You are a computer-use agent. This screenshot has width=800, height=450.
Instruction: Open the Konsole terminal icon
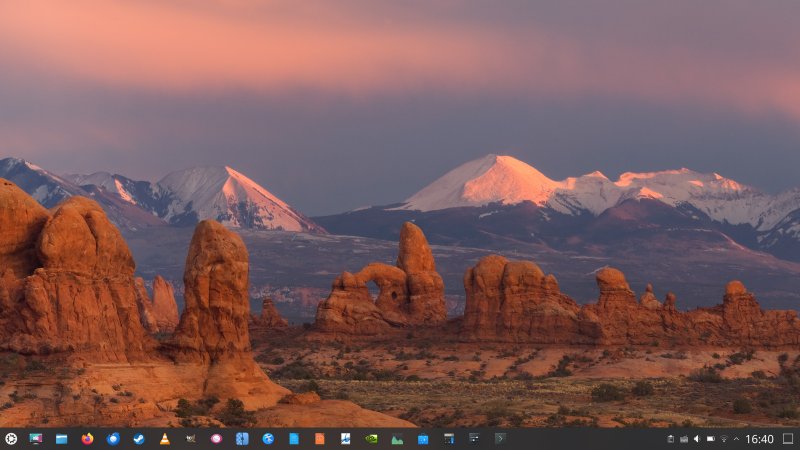coord(500,438)
